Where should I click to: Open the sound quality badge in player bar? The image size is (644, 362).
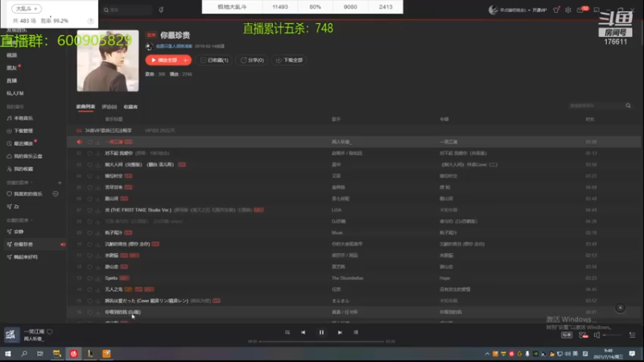[x=567, y=335]
